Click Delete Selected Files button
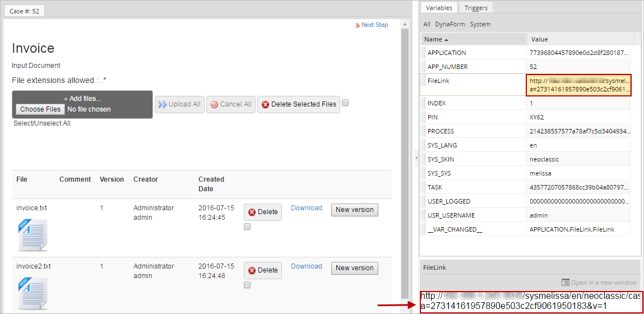 pyautogui.click(x=298, y=104)
